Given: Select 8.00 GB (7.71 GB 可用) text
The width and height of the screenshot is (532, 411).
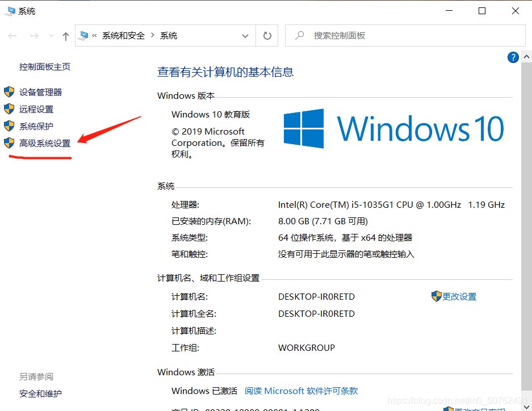Looking at the screenshot, I should (323, 221).
